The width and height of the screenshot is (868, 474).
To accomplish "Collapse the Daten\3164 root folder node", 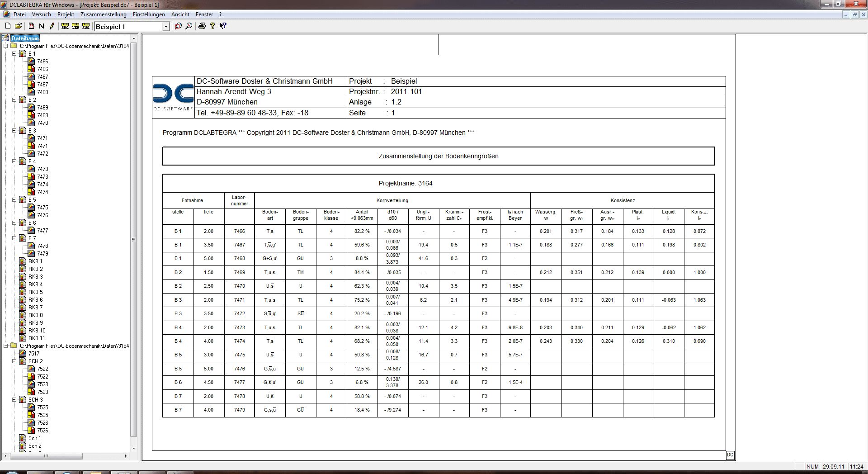I will tap(5, 46).
